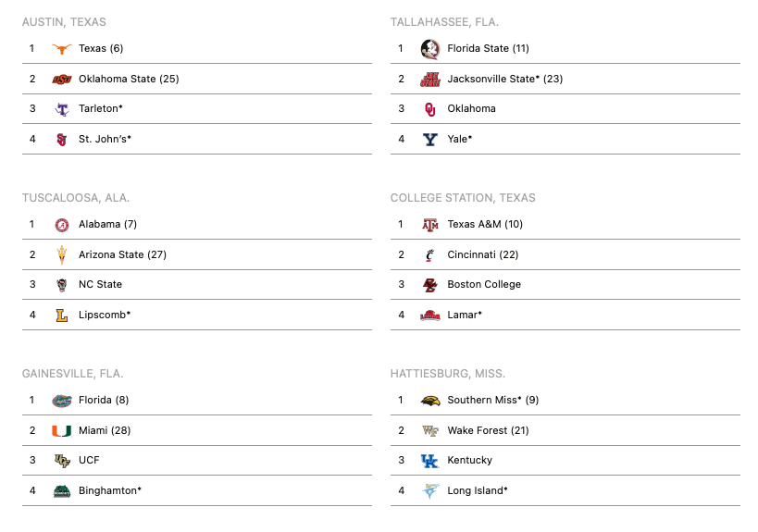The height and width of the screenshot is (532, 758).
Task: Click the Southern Miss eagle logo
Action: tap(429, 401)
